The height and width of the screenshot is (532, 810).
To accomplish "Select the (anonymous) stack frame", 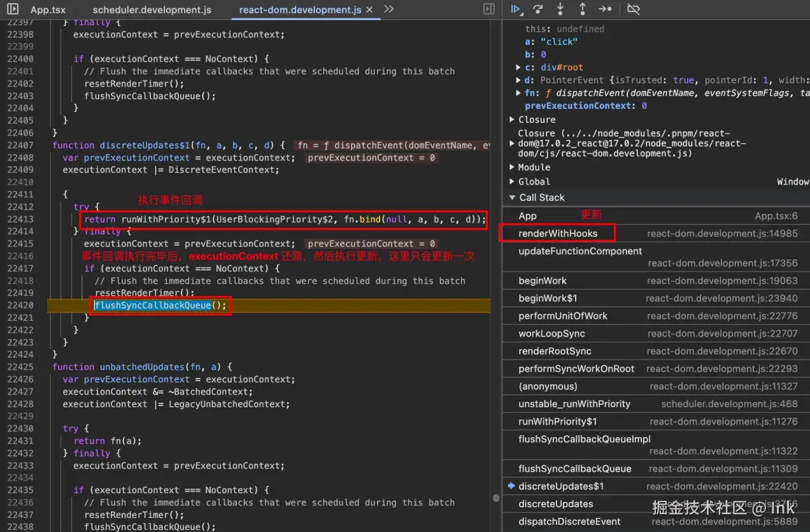I will pos(656,386).
